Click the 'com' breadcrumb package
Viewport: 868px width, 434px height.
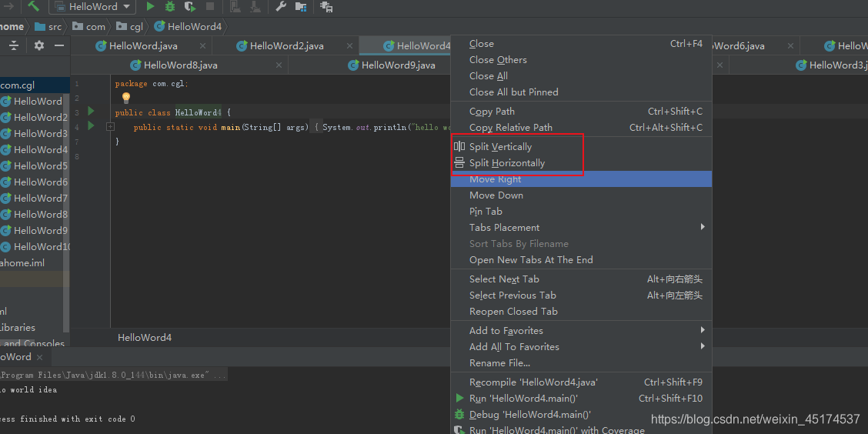(88, 26)
